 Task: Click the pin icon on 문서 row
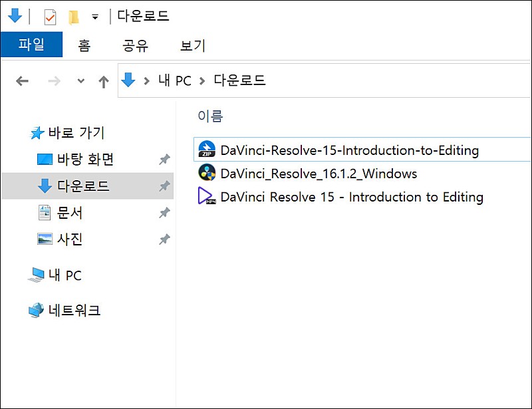point(164,213)
